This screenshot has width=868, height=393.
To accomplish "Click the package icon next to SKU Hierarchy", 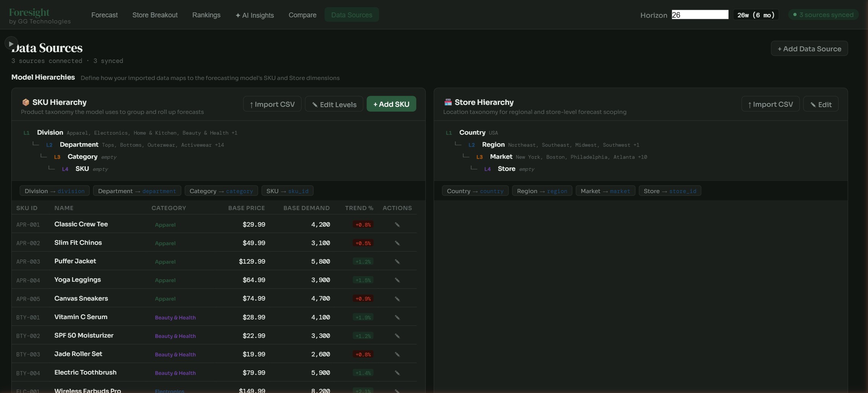I will point(25,102).
